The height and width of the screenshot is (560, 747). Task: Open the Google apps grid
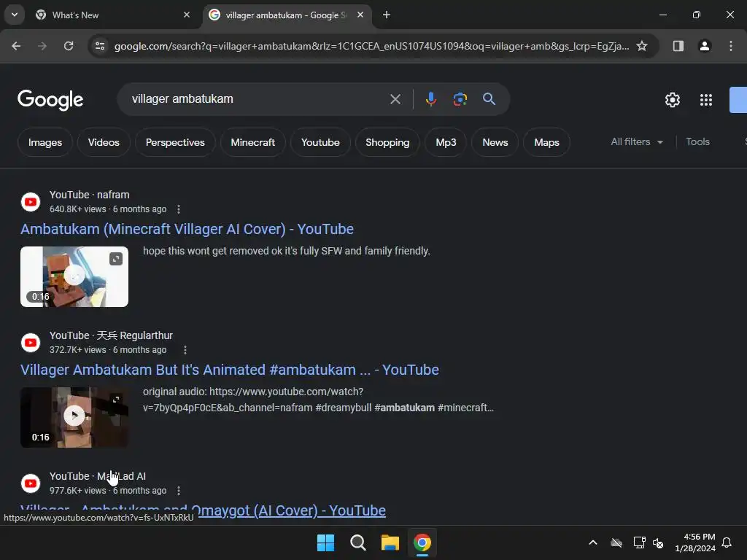706,100
